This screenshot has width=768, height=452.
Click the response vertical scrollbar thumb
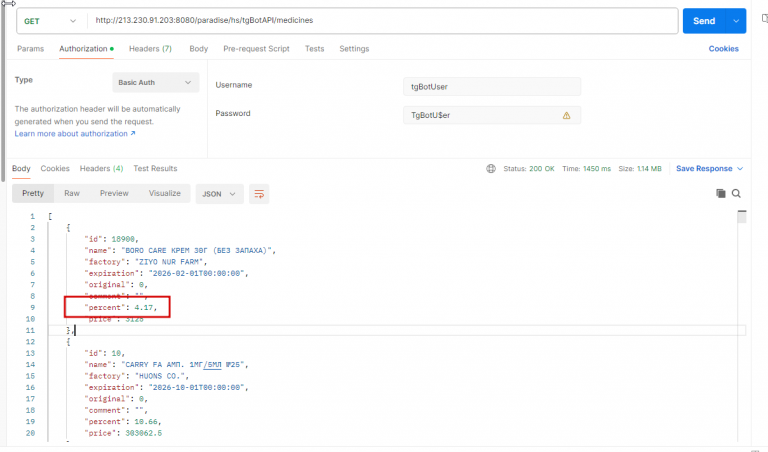742,216
